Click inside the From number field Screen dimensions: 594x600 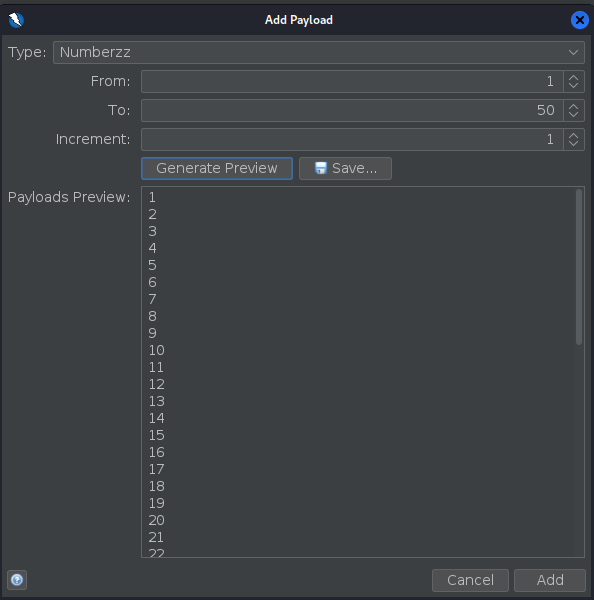click(x=352, y=82)
